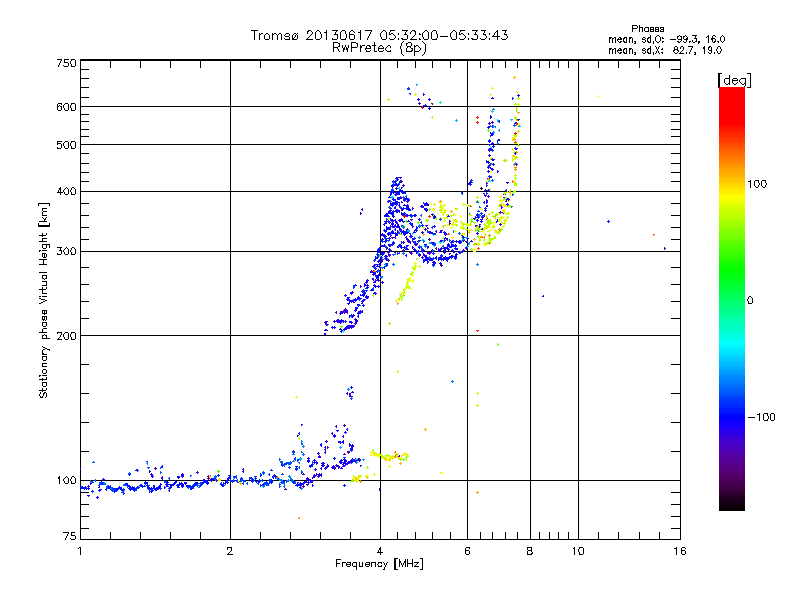This screenshot has height=600, width=800.
Task: Click the "mean, sd,O: -99.3, 16.0" line
Action: (x=666, y=39)
